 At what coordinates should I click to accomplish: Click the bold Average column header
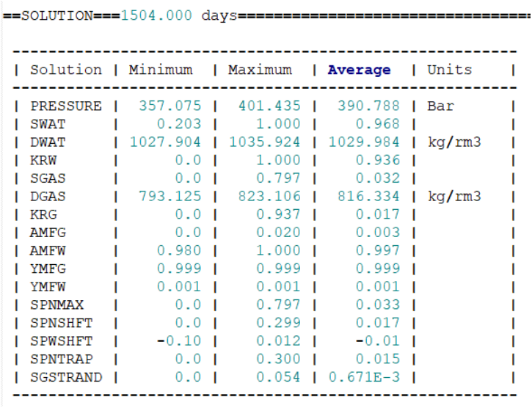pos(359,70)
